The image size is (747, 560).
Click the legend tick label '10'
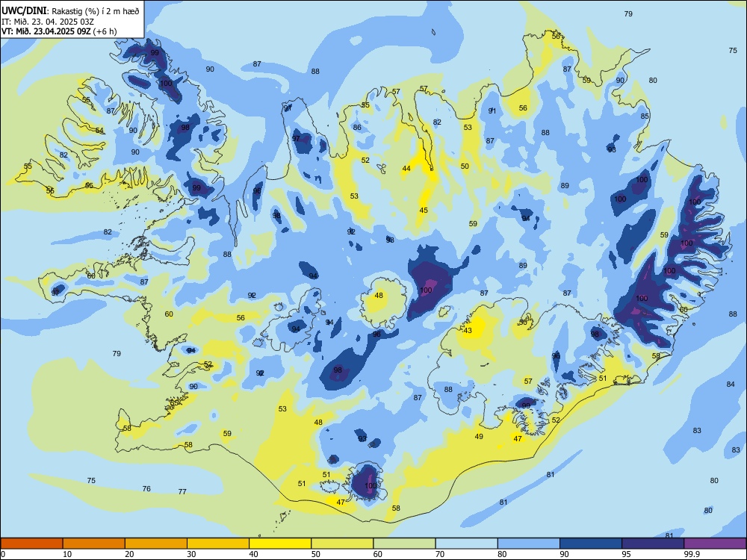(67, 554)
